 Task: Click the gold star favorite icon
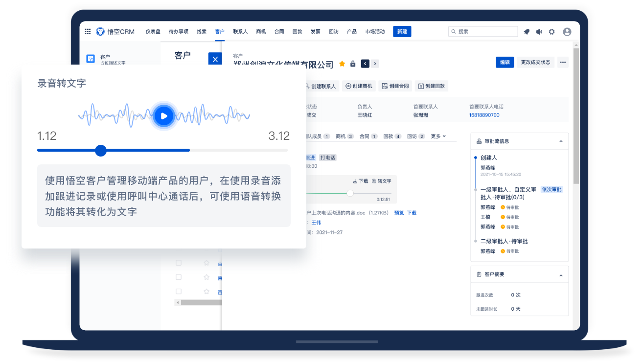342,64
